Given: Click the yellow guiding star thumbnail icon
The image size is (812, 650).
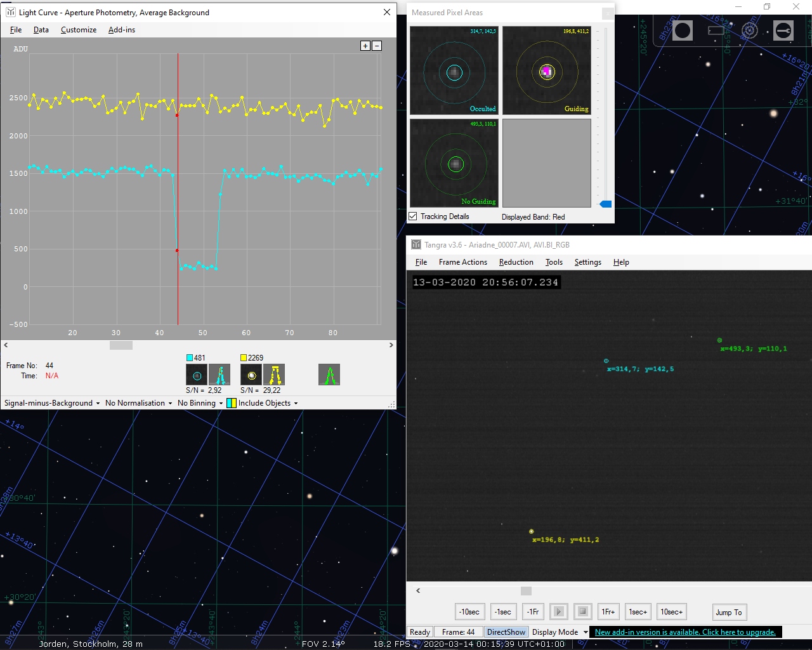Looking at the screenshot, I should tap(251, 375).
